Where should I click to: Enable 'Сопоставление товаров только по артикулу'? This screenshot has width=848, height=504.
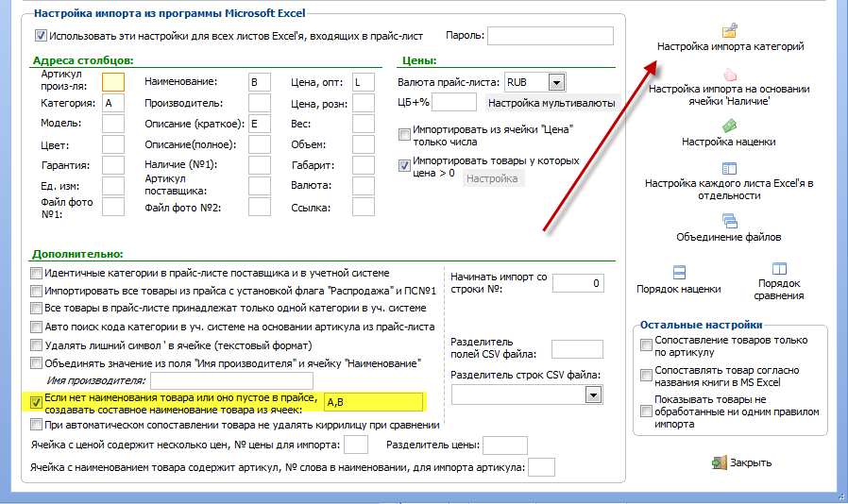click(646, 345)
